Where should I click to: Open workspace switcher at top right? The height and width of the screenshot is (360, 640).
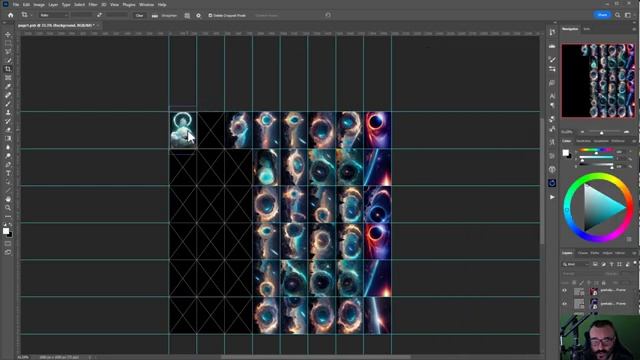click(x=628, y=15)
